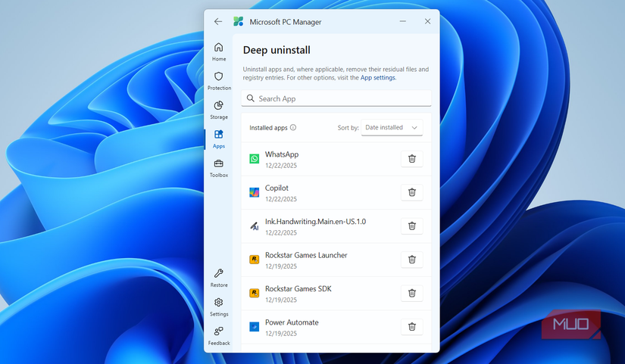Select the Toolbox sidebar item
The height and width of the screenshot is (364, 625).
point(219,168)
